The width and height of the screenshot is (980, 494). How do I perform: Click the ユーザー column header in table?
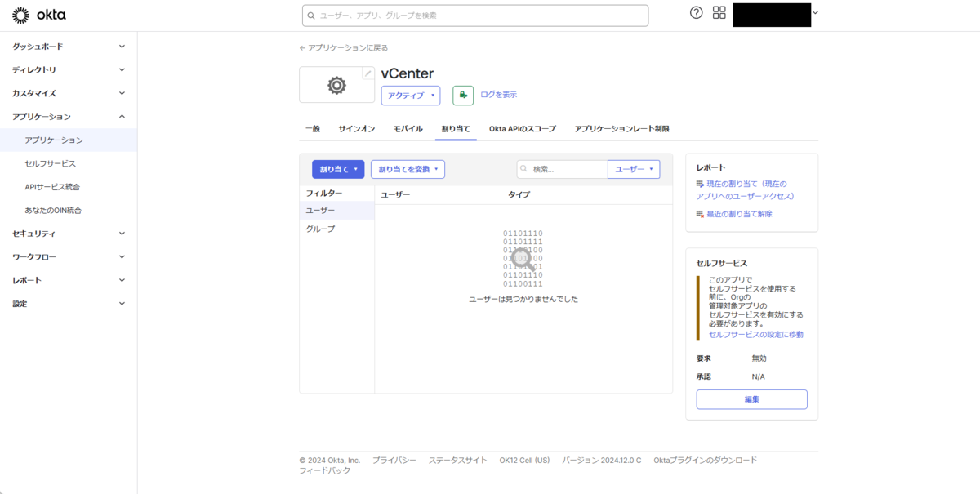point(395,194)
